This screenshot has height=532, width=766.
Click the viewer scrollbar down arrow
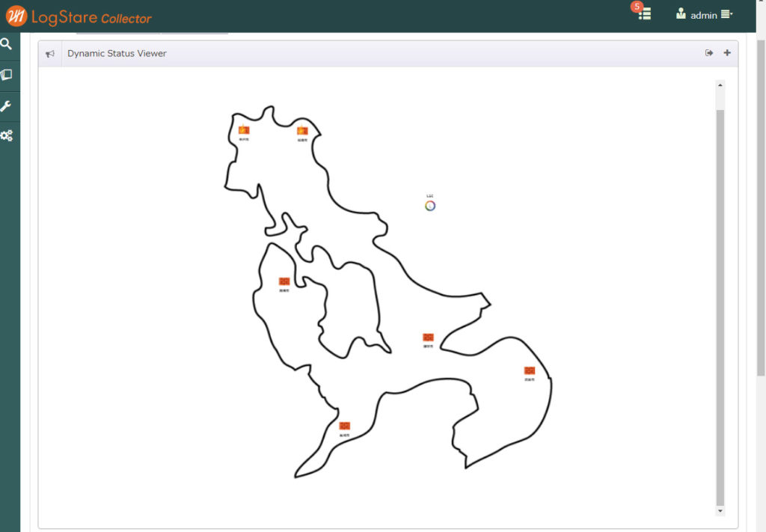[720, 510]
